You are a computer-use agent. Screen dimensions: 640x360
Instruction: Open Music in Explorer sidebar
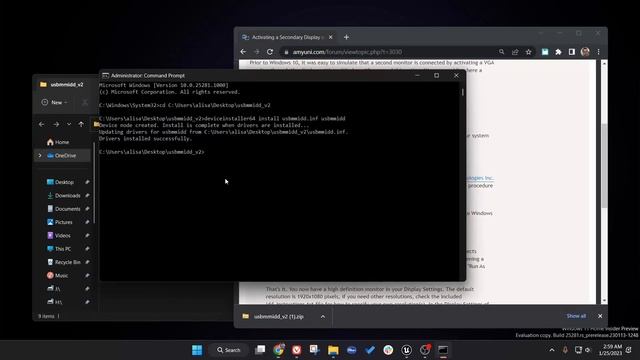(x=62, y=276)
